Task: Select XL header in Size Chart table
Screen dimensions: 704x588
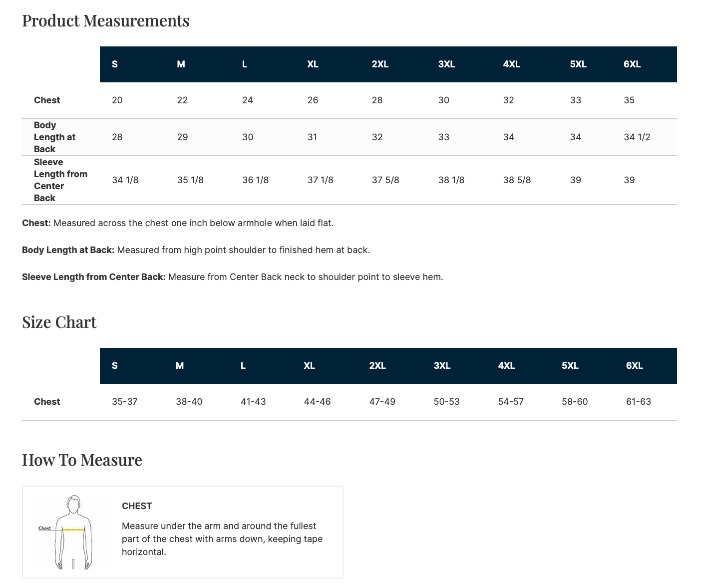Action: coord(309,366)
